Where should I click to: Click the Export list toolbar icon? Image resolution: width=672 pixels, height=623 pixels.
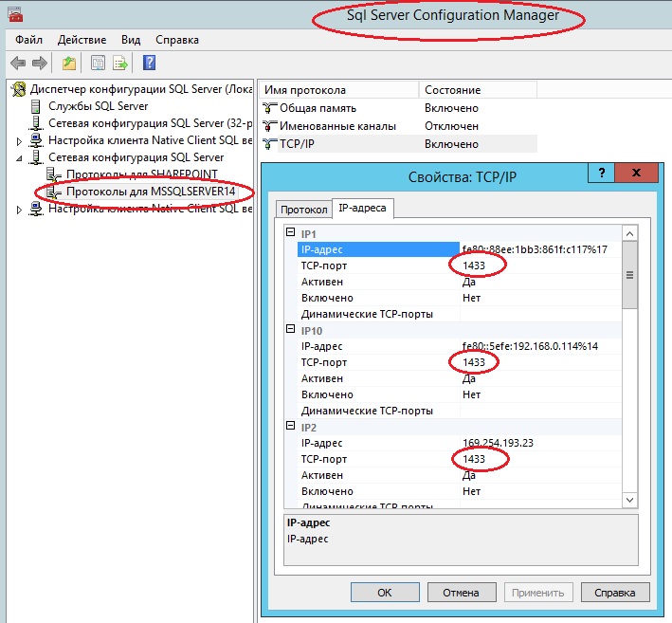120,63
